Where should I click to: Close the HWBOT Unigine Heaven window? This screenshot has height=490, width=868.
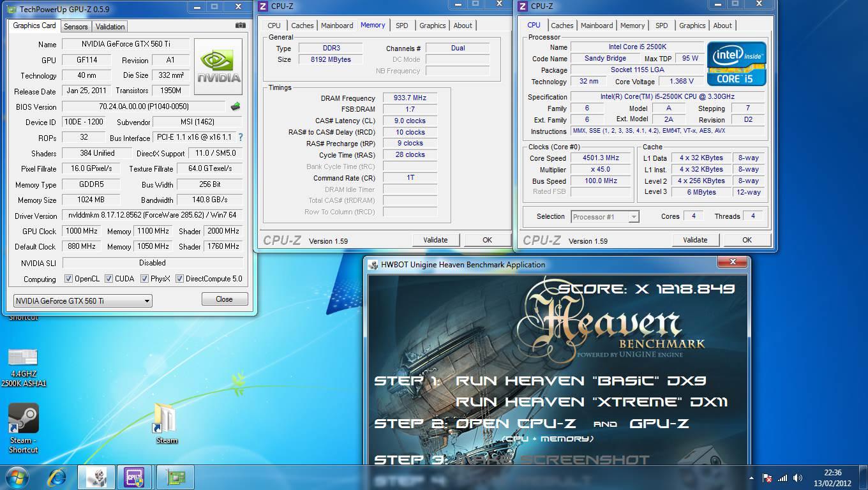732,262
